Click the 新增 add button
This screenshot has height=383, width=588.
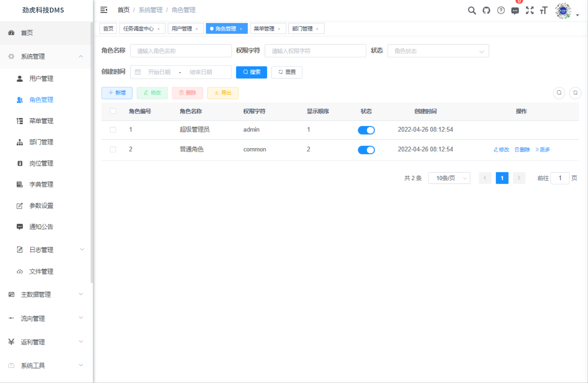[117, 93]
